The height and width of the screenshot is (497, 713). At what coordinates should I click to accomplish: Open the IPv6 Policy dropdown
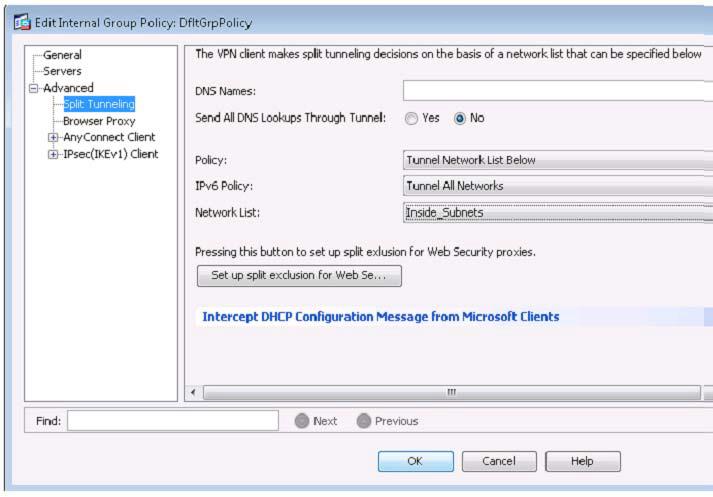point(557,185)
